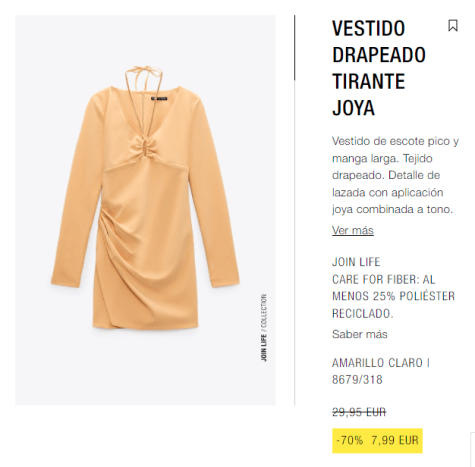Click the dark scrollbar thumb beside the image

point(295,47)
